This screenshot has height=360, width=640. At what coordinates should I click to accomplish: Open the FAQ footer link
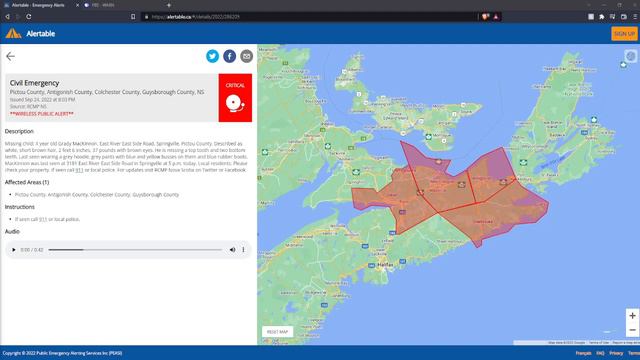click(600, 353)
